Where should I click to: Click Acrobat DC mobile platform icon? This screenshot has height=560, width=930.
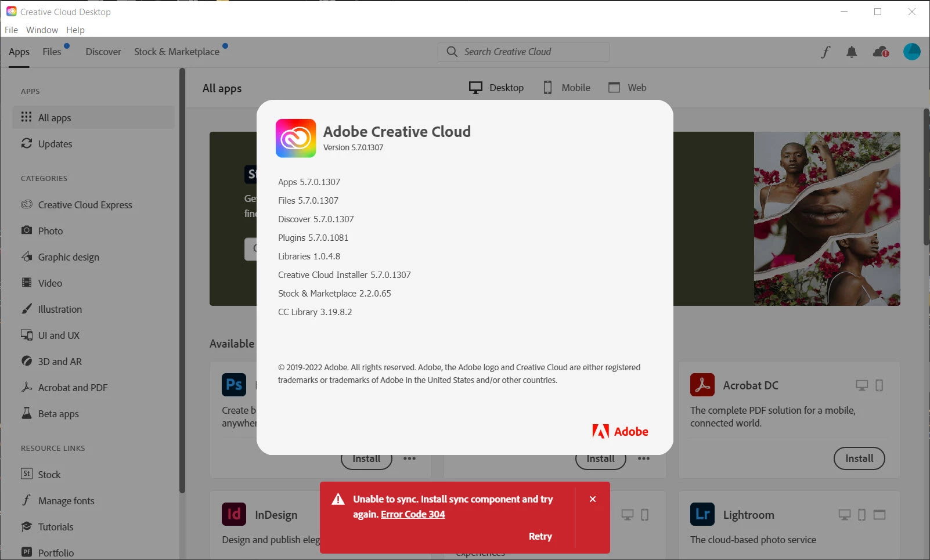point(879,385)
